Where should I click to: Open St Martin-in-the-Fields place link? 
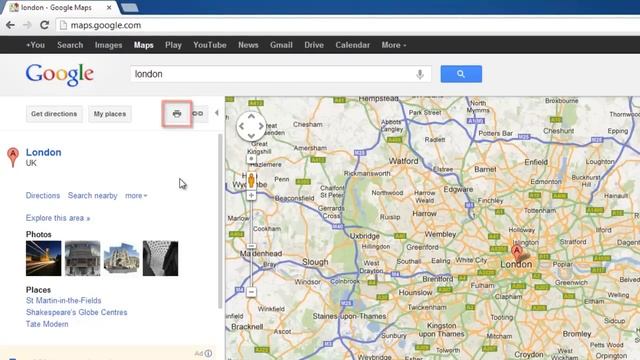(64, 300)
